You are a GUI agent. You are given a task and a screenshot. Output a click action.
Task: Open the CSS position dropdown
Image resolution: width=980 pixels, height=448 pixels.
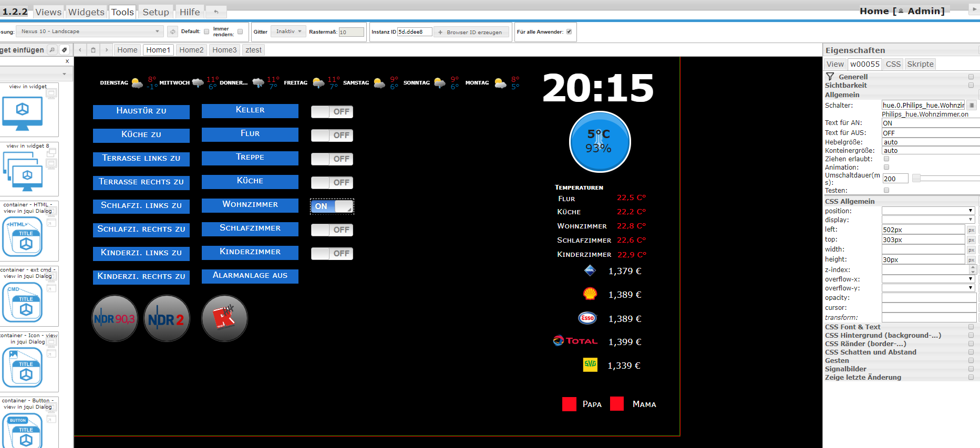coord(928,211)
